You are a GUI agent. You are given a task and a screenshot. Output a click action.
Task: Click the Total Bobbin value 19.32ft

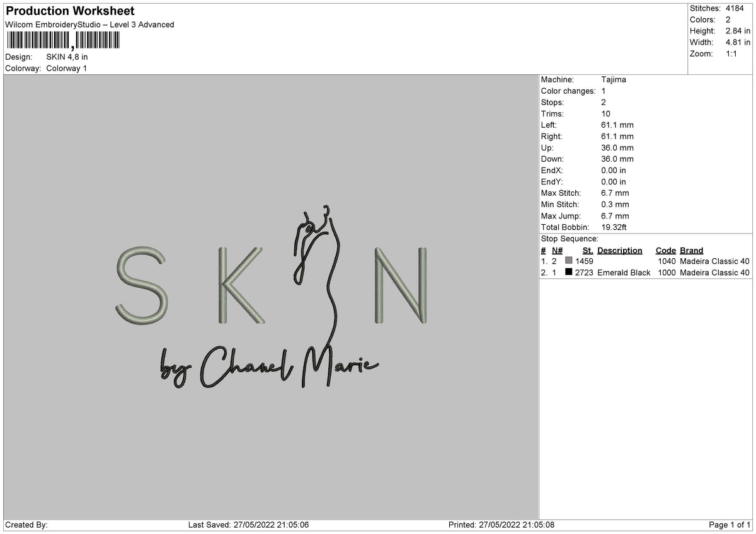coord(614,227)
